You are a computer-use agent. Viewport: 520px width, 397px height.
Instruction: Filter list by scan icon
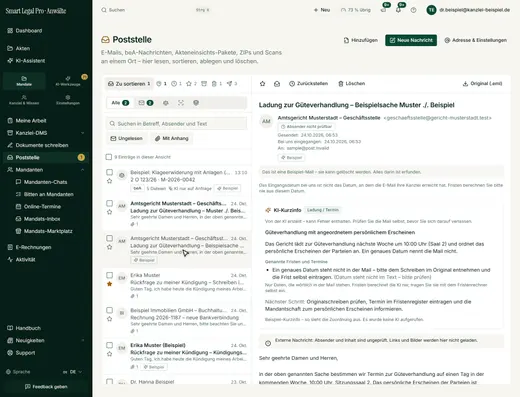(x=181, y=103)
